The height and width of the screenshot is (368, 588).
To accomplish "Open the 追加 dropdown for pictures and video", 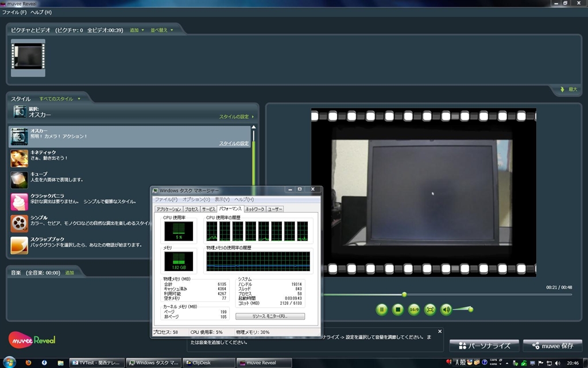I will pos(137,30).
